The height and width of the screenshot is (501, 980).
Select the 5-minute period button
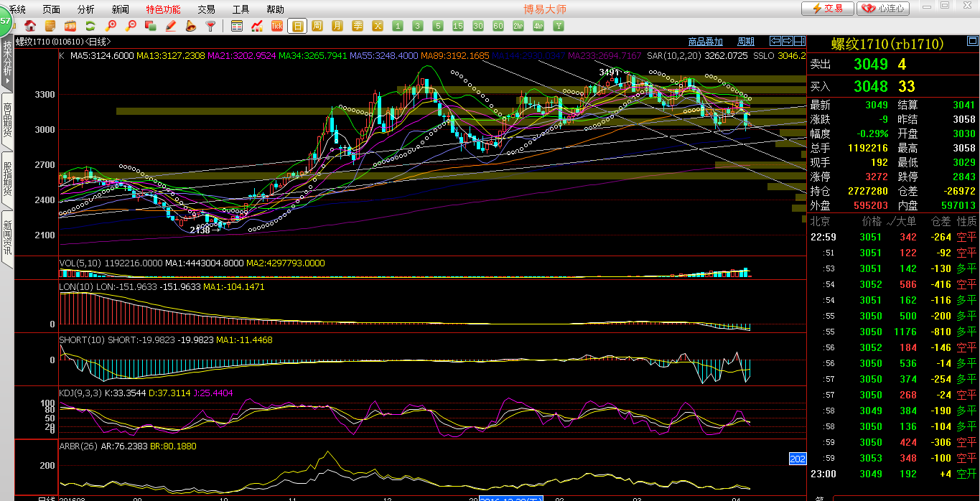coord(438,26)
